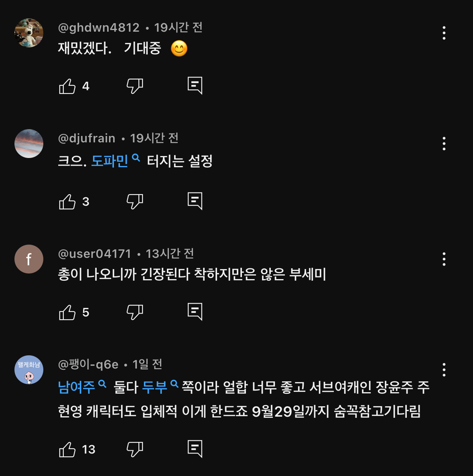Viewport: 473px width, 476px height.
Task: Like the comment by @팽이-q6e
Action: pos(67,450)
